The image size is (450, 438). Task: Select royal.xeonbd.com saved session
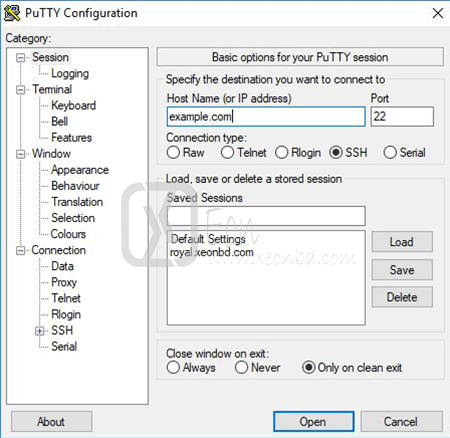tap(212, 252)
